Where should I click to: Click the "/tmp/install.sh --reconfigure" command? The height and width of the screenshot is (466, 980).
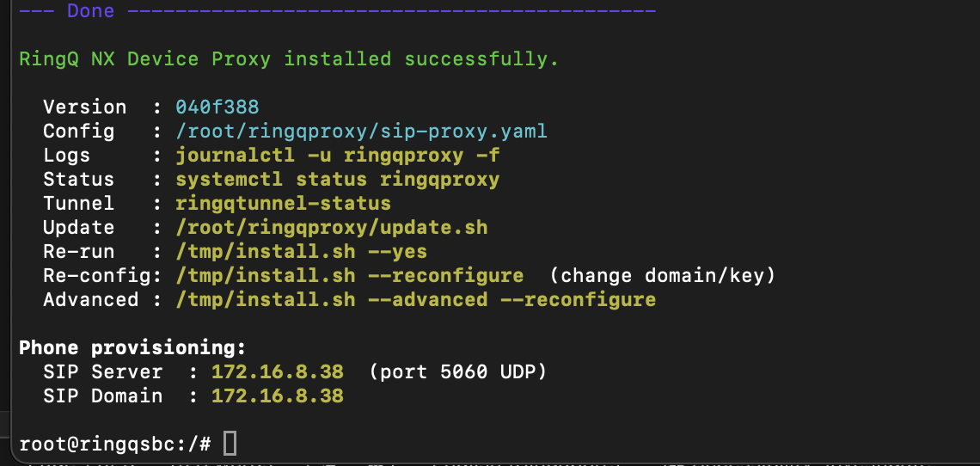tap(349, 276)
